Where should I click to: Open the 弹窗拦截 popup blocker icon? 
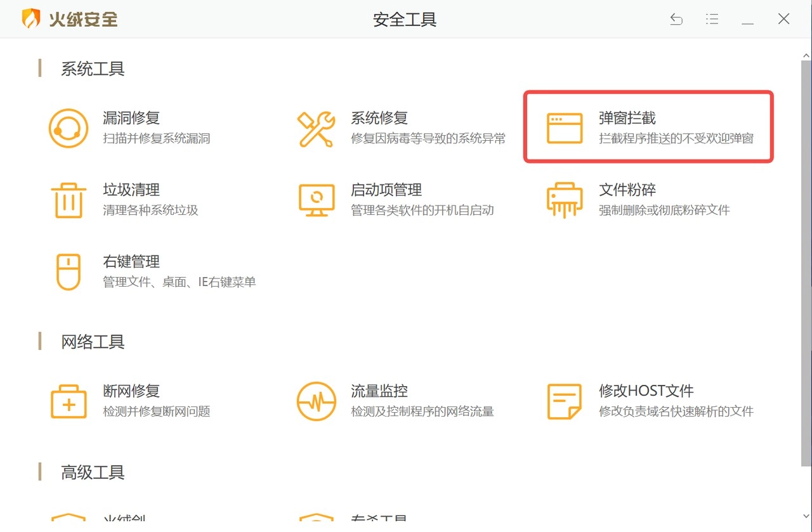click(564, 129)
